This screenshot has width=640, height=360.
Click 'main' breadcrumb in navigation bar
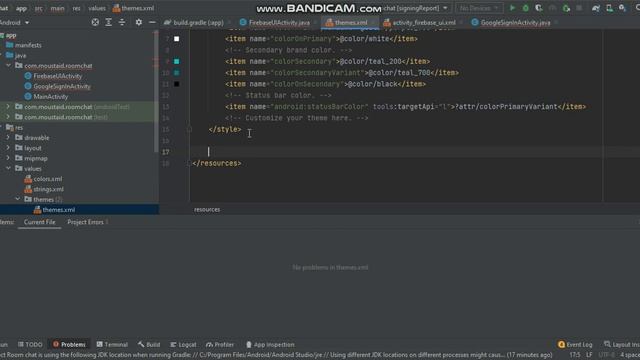click(x=57, y=8)
